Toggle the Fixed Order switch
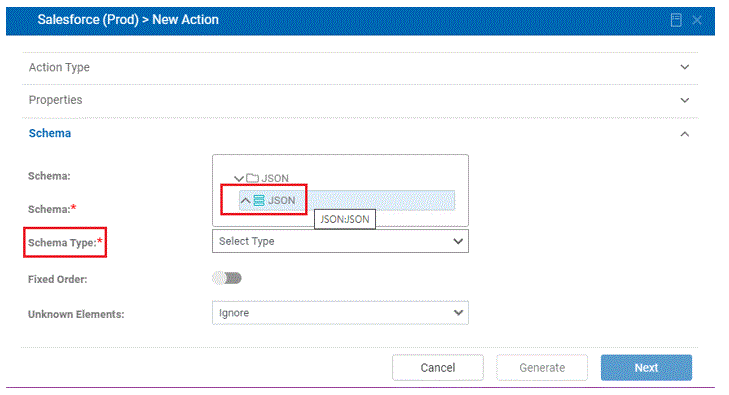This screenshot has height=395, width=729. [x=227, y=278]
